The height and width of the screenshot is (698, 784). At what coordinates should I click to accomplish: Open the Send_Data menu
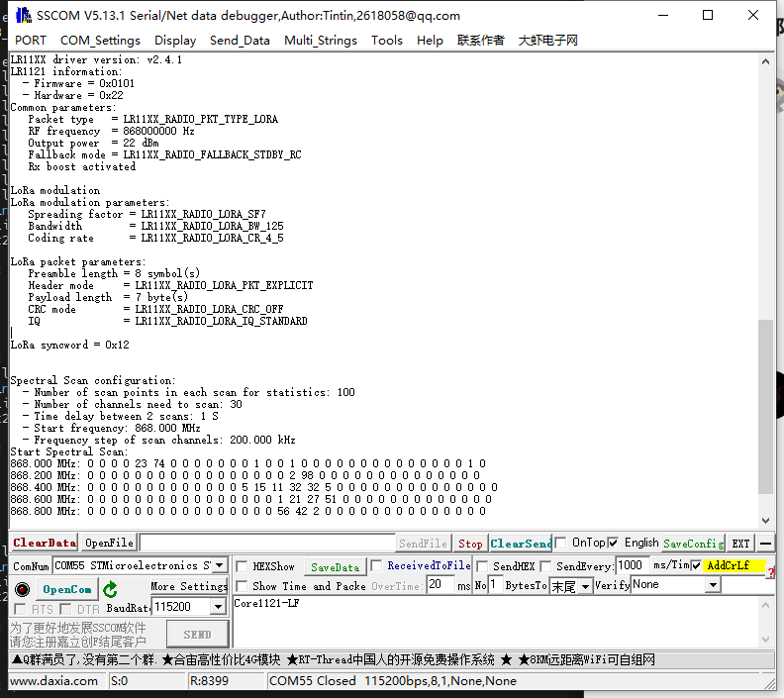[240, 40]
